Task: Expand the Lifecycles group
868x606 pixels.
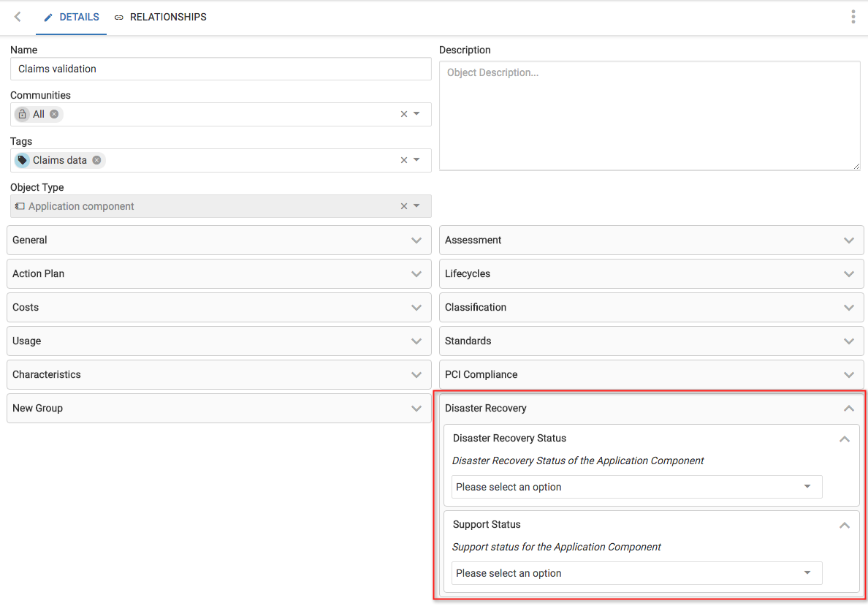Action: pos(651,273)
